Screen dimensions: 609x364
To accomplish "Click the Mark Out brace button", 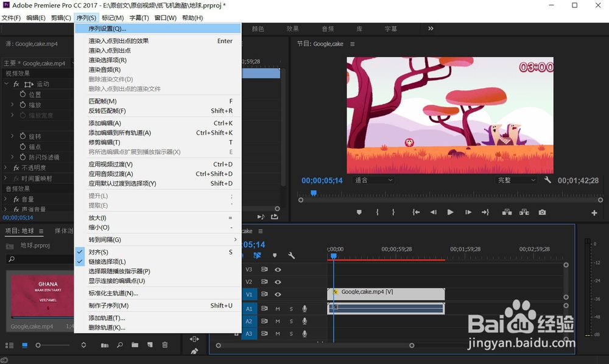I will [x=393, y=212].
